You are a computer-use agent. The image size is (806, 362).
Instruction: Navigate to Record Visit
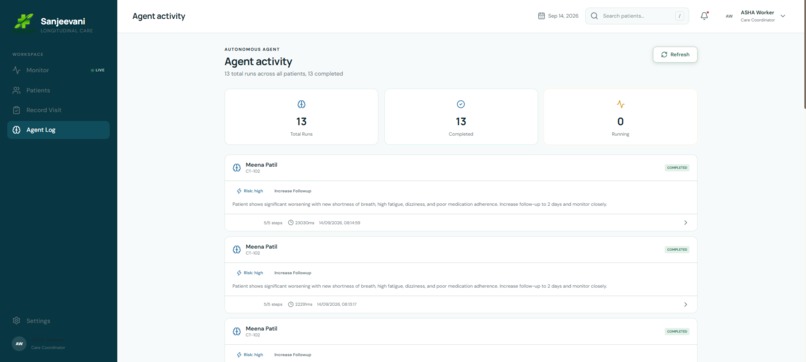(58, 110)
